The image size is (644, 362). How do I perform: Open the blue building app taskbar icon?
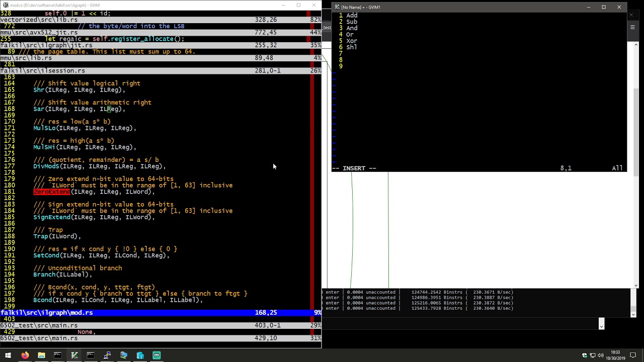[140, 355]
